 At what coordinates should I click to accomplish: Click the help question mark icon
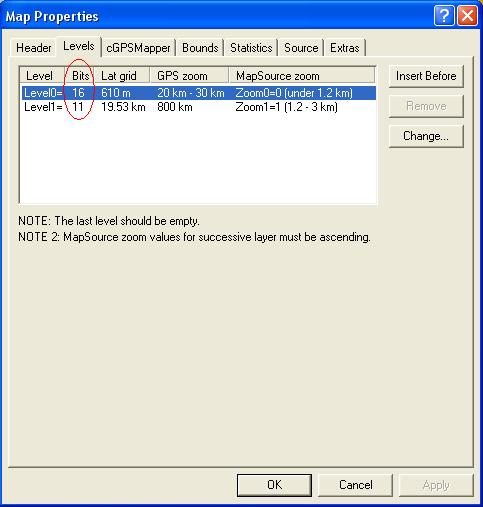point(444,16)
